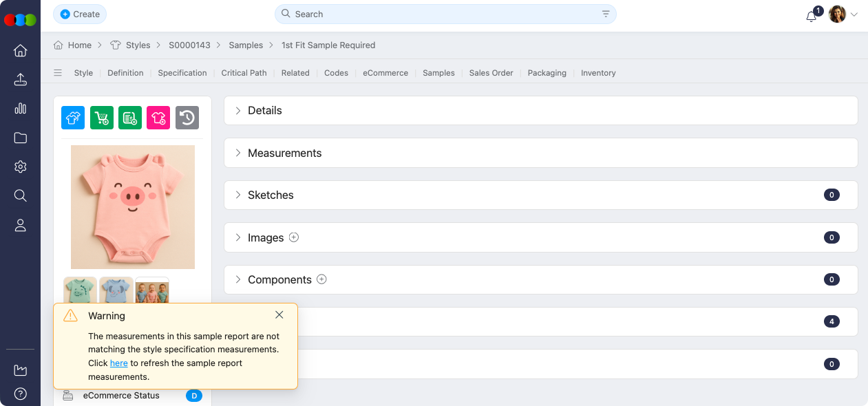Open notifications bell icon

812,15
